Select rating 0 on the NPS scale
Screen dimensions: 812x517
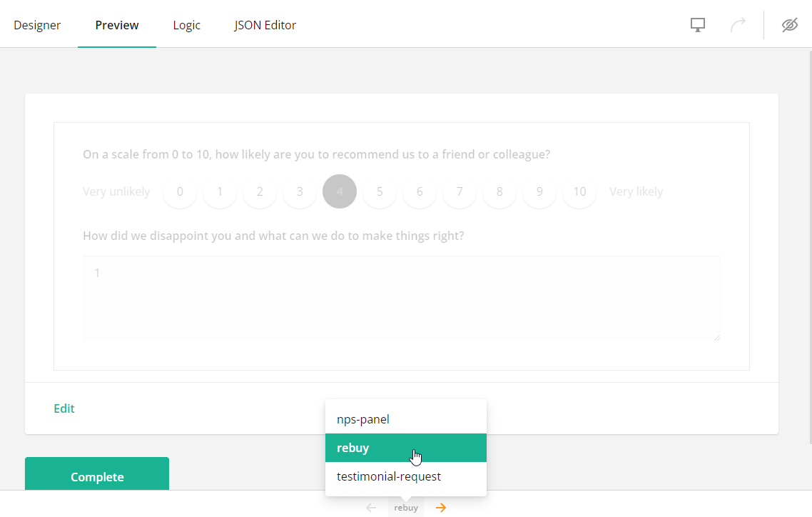[x=180, y=191]
